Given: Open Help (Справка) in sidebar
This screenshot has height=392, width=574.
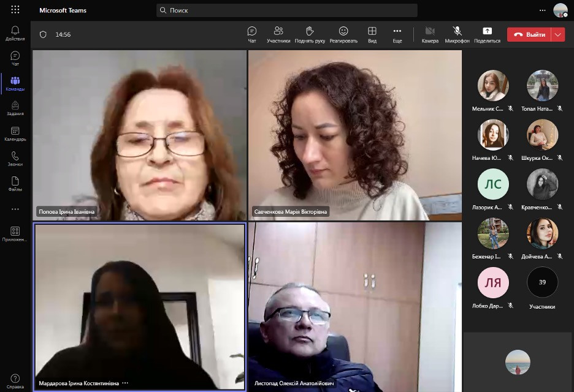Looking at the screenshot, I should click(x=15, y=382).
